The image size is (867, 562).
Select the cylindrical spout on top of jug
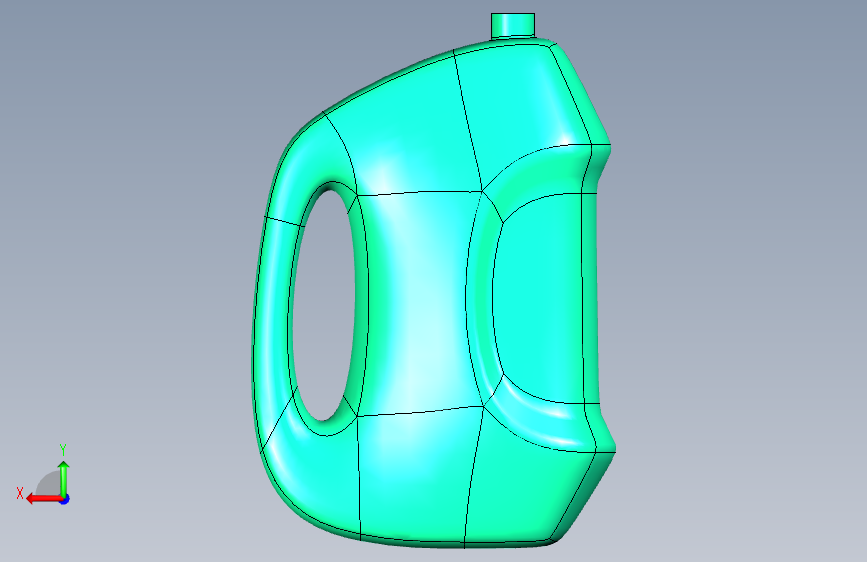pyautogui.click(x=513, y=25)
